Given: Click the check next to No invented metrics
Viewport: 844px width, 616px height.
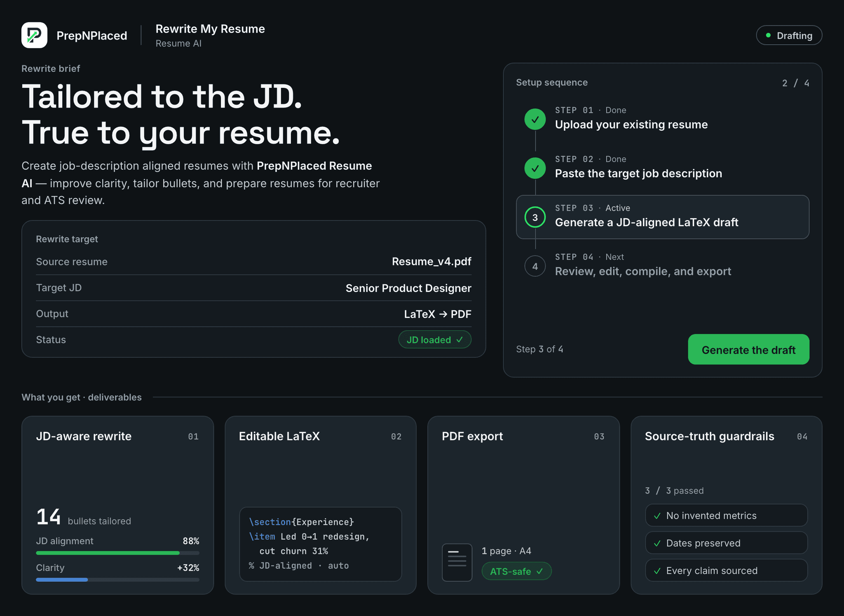Looking at the screenshot, I should (657, 516).
